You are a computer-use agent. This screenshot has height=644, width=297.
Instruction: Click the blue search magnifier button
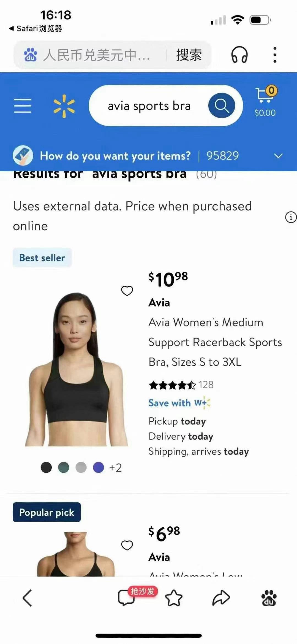coord(222,105)
